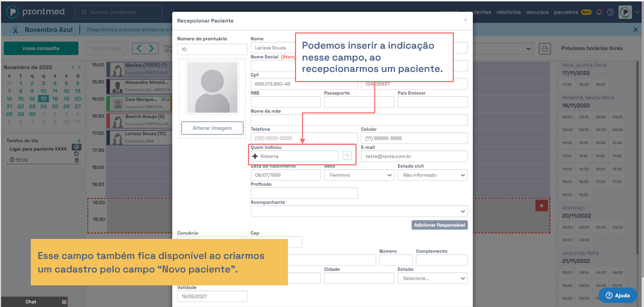
Task: Open the recursos menu
Action: (x=537, y=12)
